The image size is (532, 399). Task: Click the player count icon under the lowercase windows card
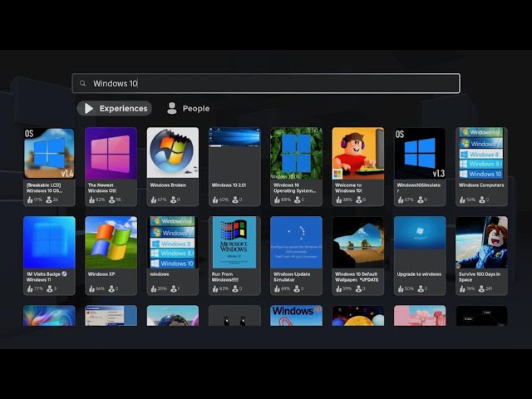pyautogui.click(x=174, y=288)
